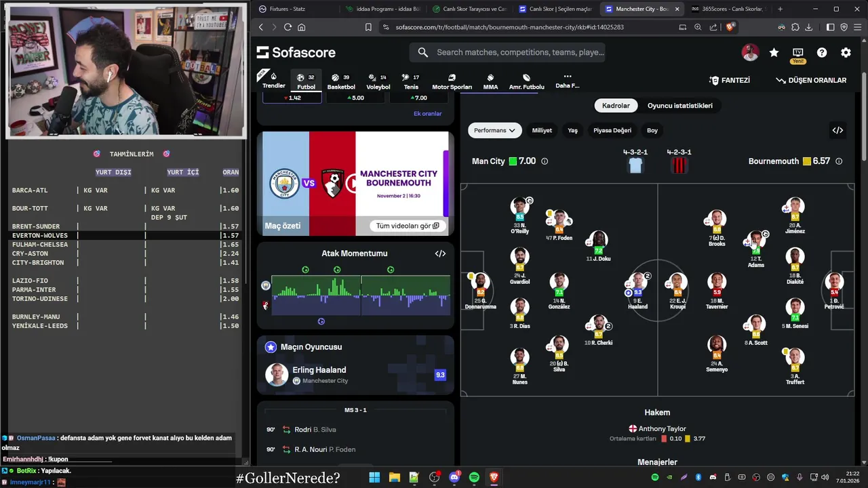Select the Tenis sports tab
The image size is (868, 488).
[411, 81]
